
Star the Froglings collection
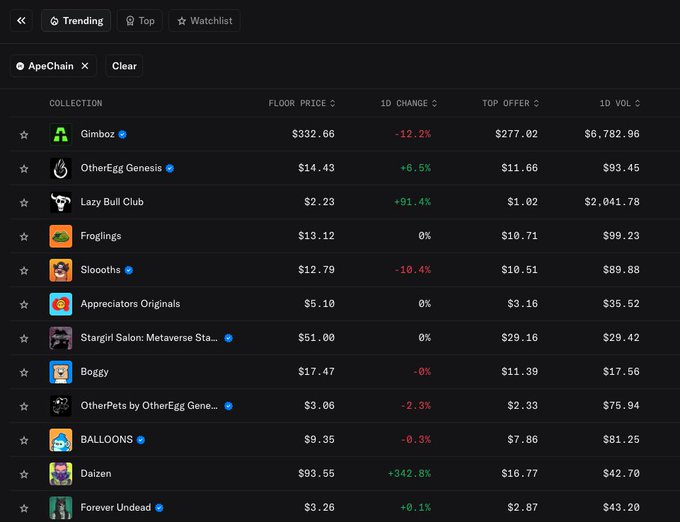point(24,236)
